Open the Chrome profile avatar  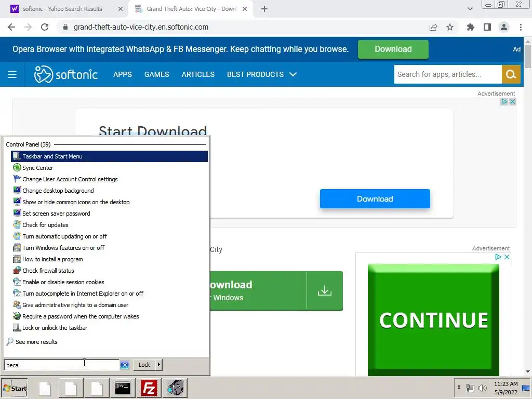pos(504,27)
